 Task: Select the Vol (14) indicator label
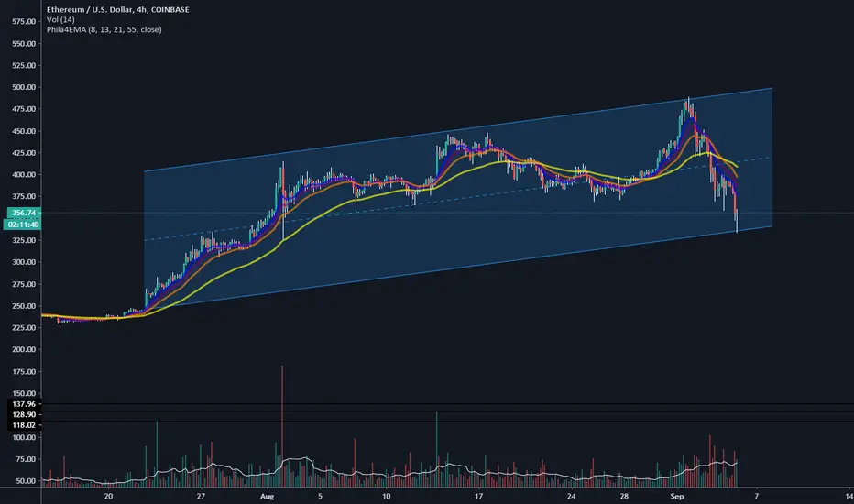(x=60, y=19)
